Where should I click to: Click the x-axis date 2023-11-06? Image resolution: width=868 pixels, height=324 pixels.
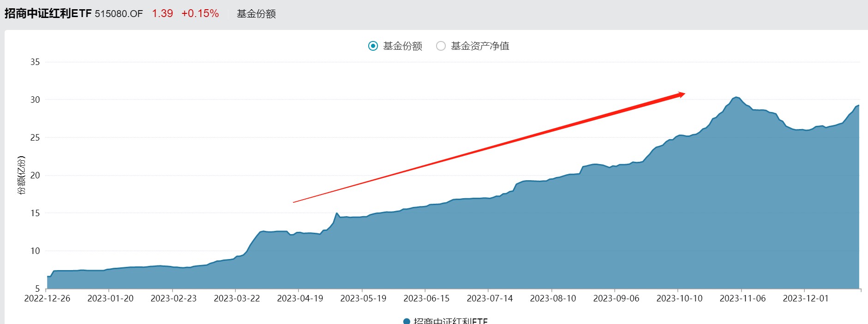742,298
